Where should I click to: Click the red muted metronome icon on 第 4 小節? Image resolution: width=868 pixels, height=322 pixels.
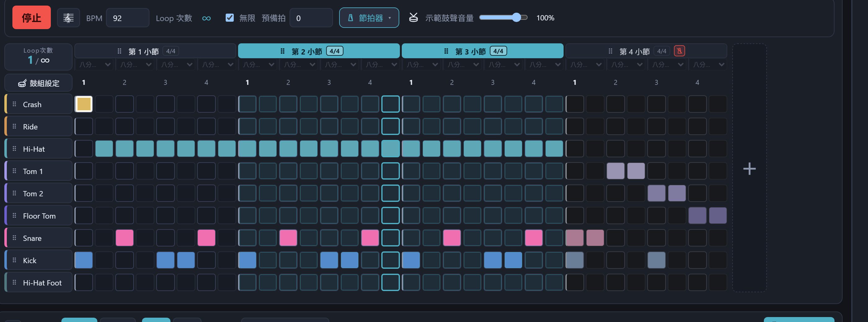click(x=679, y=51)
